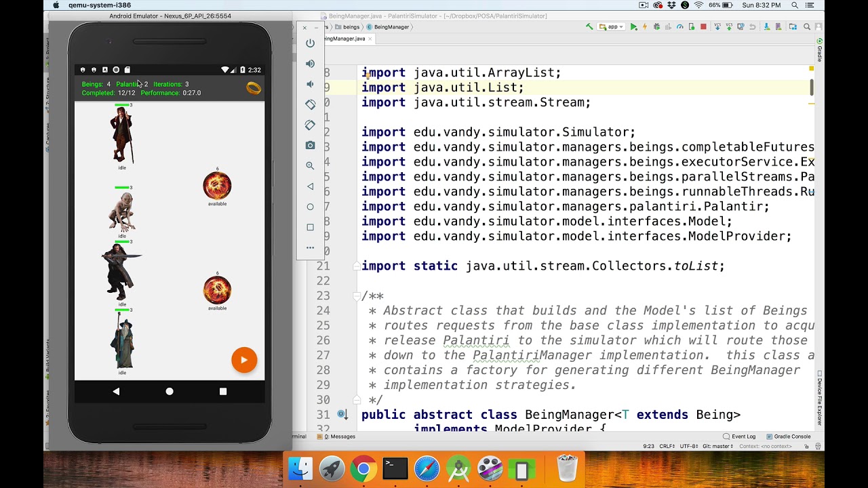This screenshot has height=488, width=868.
Task: Click the implements gutter icon at line 31
Action: pyautogui.click(x=342, y=415)
